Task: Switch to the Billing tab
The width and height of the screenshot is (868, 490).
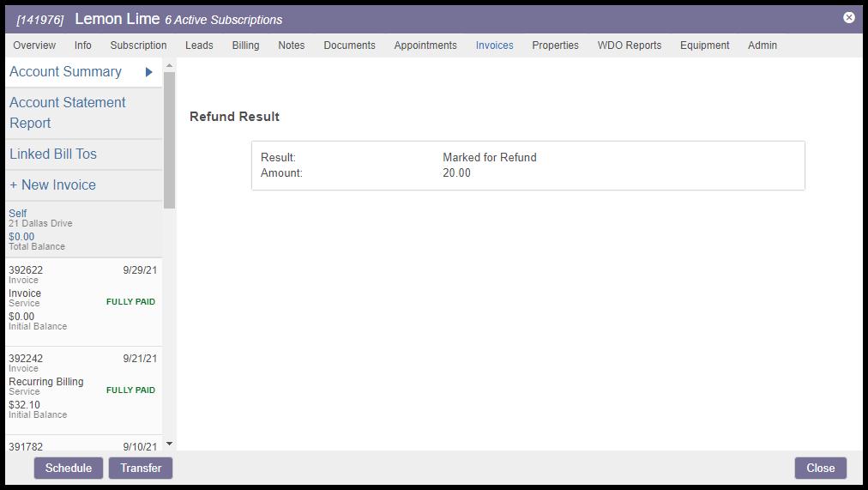Action: [x=245, y=45]
